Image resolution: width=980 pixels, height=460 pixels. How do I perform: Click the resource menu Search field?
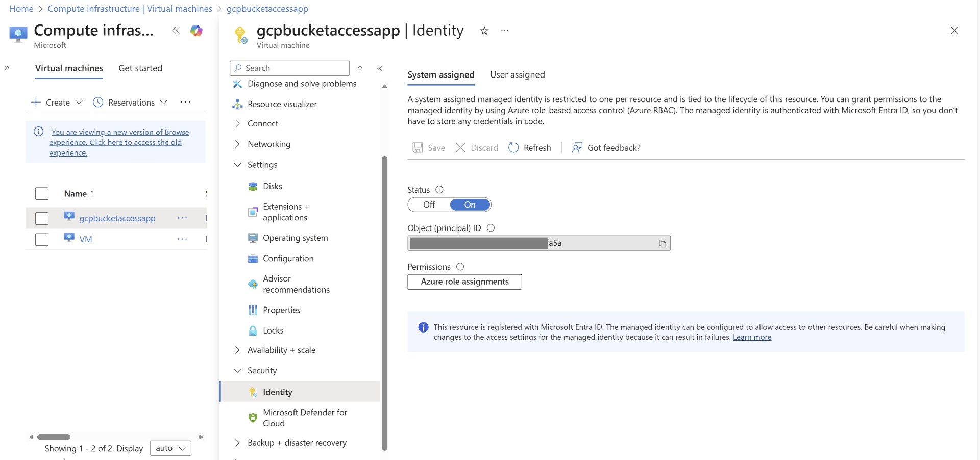[289, 68]
